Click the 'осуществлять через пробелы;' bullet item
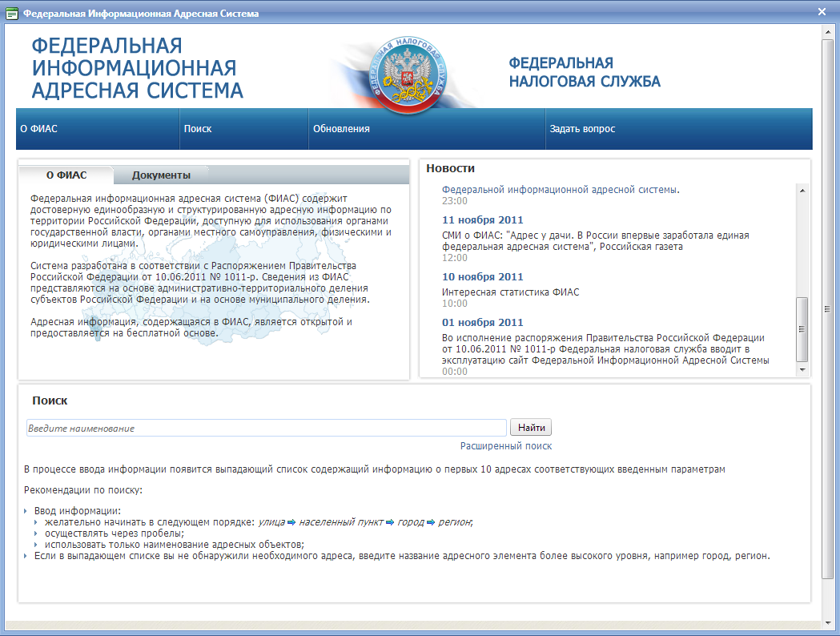Image resolution: width=840 pixels, height=636 pixels. coord(114,533)
